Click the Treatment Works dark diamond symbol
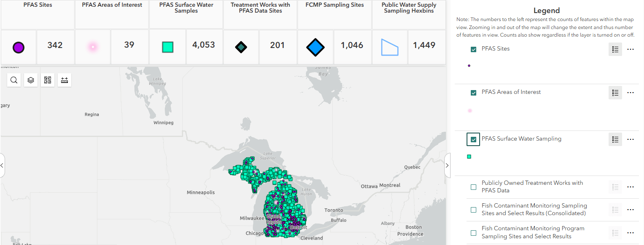The height and width of the screenshot is (245, 644). pos(241,47)
